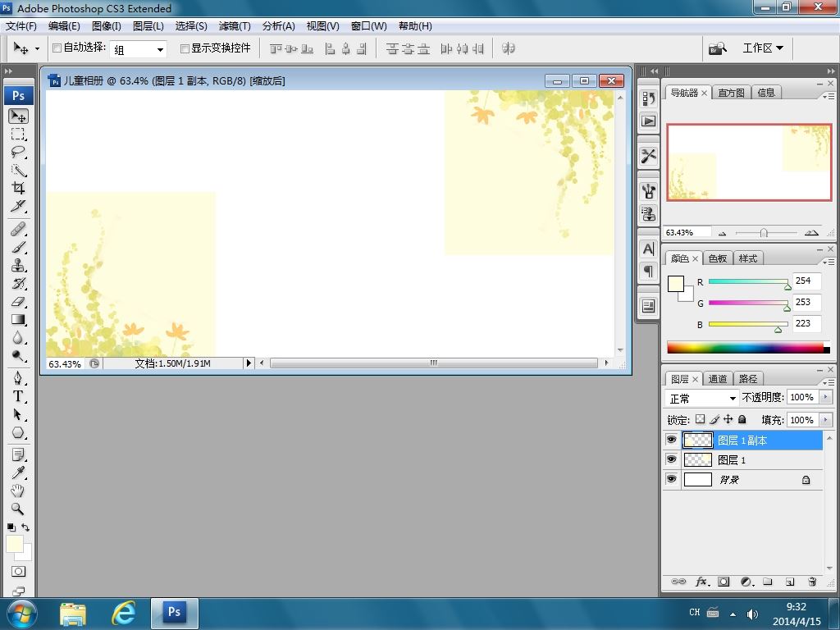Select the Healing Brush tool
This screenshot has width=840, height=630.
tap(18, 230)
